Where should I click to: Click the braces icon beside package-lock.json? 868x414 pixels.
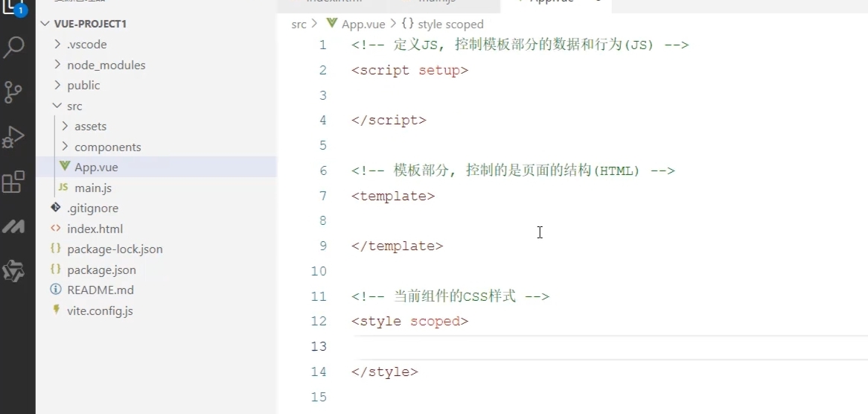point(55,249)
